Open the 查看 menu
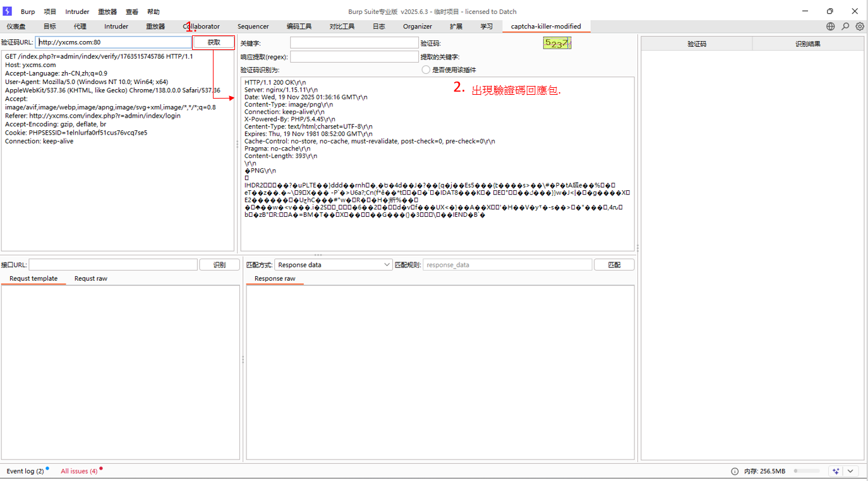Image resolution: width=868 pixels, height=481 pixels. coord(131,11)
